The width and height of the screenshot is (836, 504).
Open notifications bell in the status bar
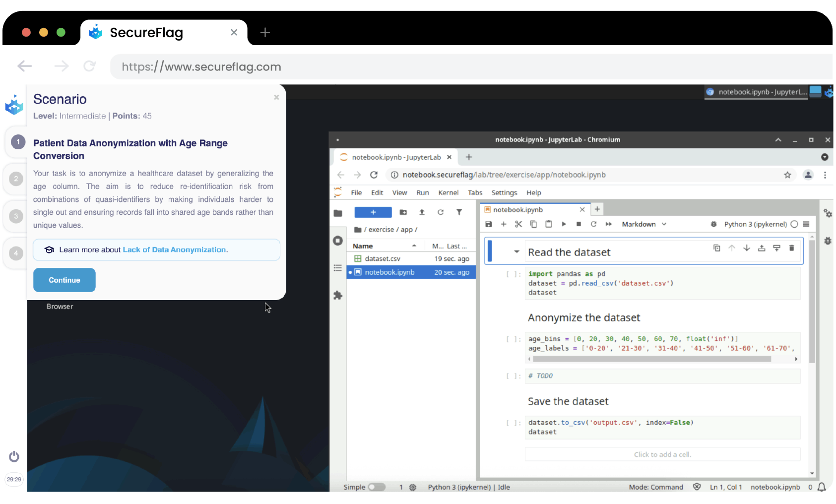click(x=822, y=487)
